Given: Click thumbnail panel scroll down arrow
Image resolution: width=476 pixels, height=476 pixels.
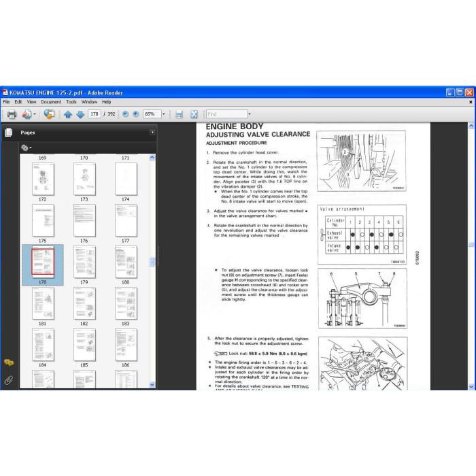Looking at the screenshot, I should click(152, 385).
